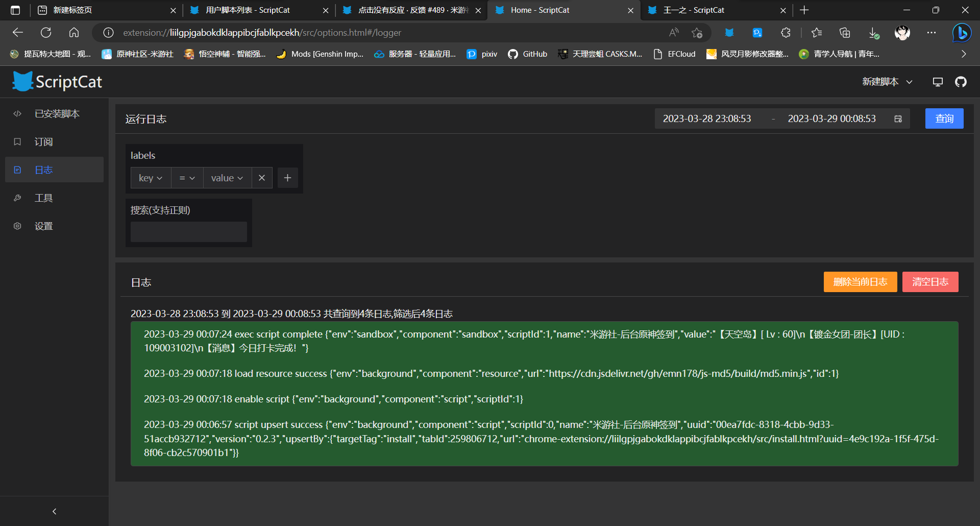This screenshot has width=980, height=526.
Task: Click the red 清空日志 button
Action: pos(930,282)
